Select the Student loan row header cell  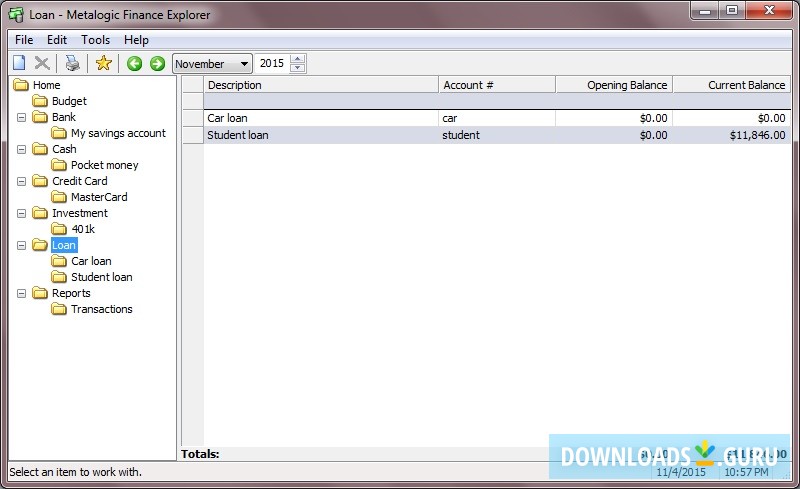[193, 135]
